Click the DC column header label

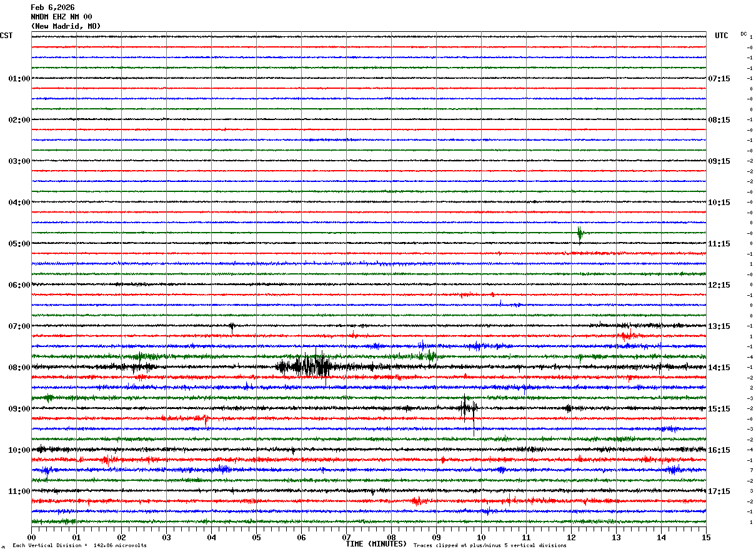[744, 34]
